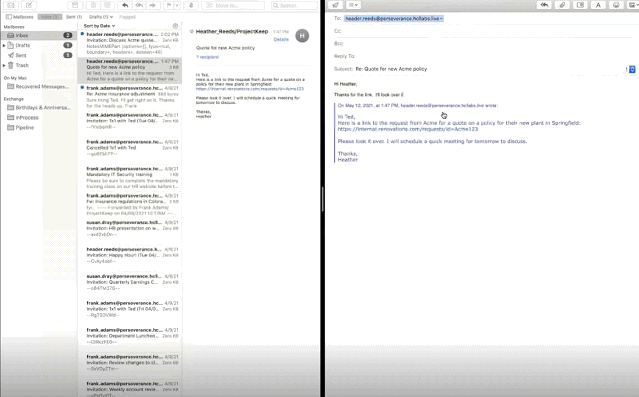Toggle the Mailboxes sidebar button
639x397 pixels.
click(20, 17)
